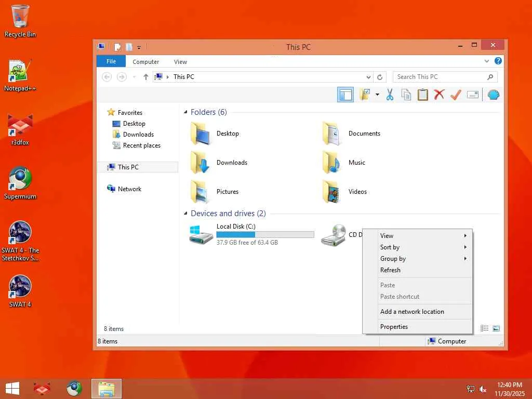
Task: Open quick access toolbar customize dropdown
Action: pos(139,47)
